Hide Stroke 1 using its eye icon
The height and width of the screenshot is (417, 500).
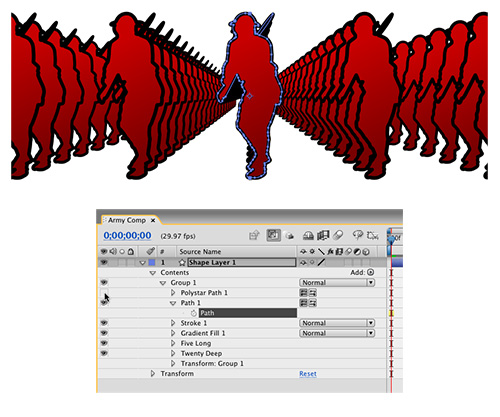[104, 323]
